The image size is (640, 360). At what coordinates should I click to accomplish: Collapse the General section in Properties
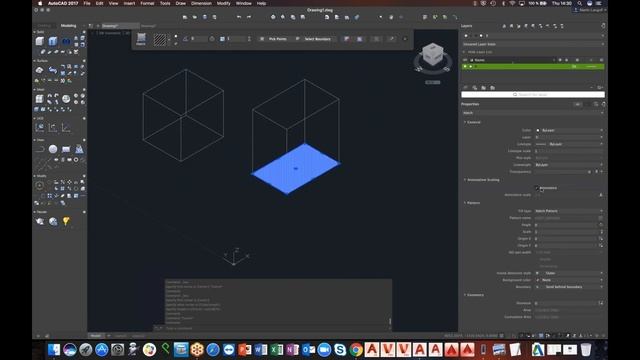coord(464,122)
